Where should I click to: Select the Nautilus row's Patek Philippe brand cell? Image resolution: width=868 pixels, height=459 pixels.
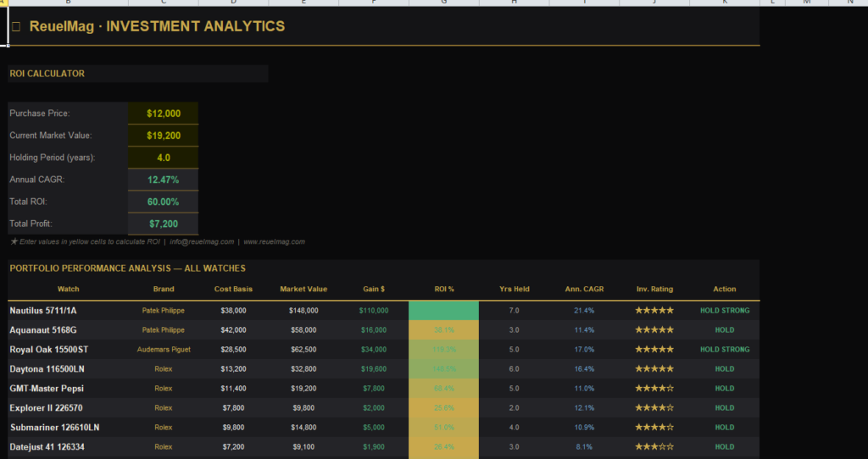(164, 311)
